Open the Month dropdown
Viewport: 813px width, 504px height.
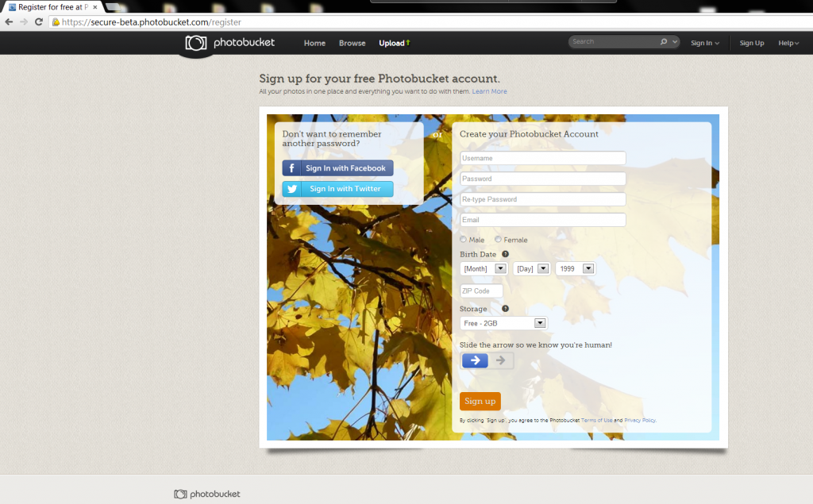coord(484,268)
